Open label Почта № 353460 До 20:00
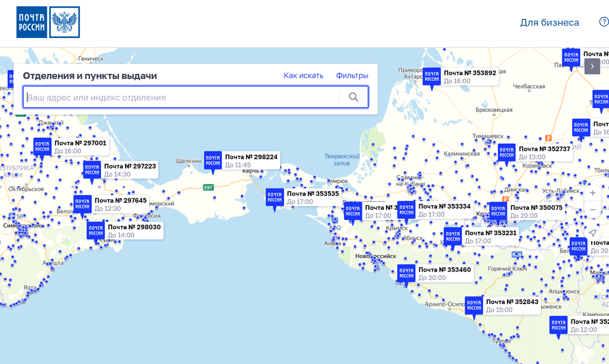Screen dimensions: 609x364 pyautogui.click(x=444, y=273)
